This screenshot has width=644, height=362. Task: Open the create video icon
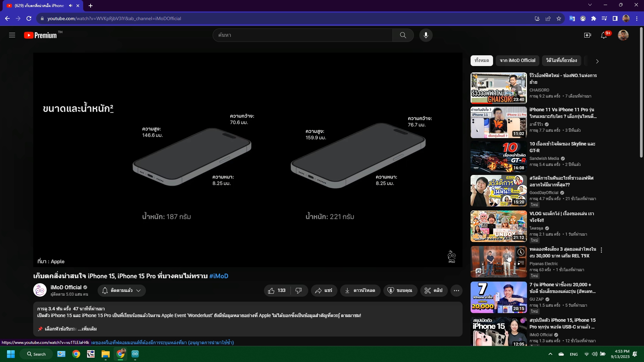pyautogui.click(x=588, y=35)
